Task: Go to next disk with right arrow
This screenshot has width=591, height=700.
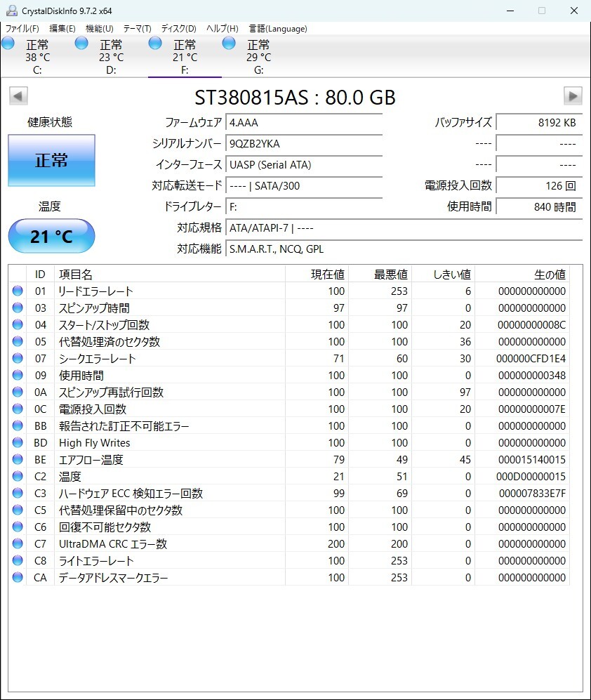Action: click(573, 95)
